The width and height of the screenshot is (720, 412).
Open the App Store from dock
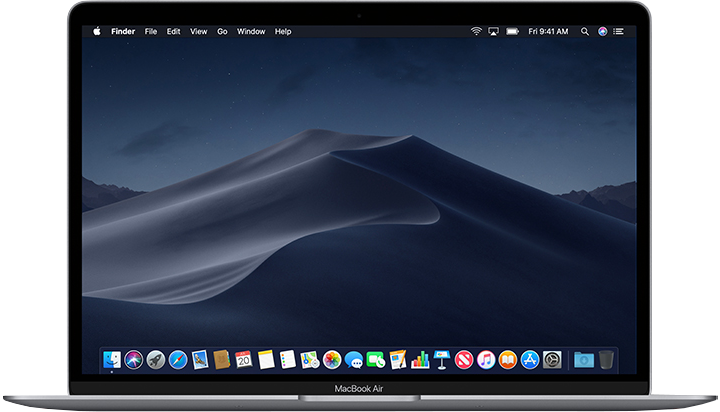click(530, 359)
